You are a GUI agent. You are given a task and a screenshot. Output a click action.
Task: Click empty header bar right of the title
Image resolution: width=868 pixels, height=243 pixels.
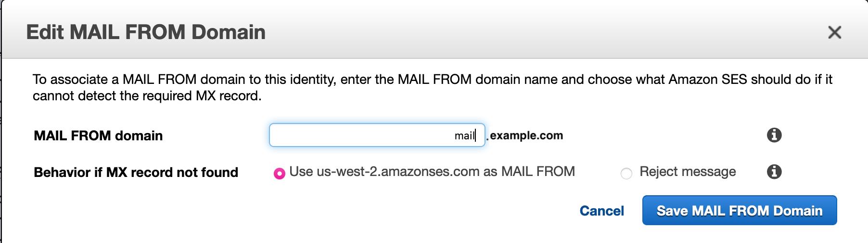(x=529, y=32)
